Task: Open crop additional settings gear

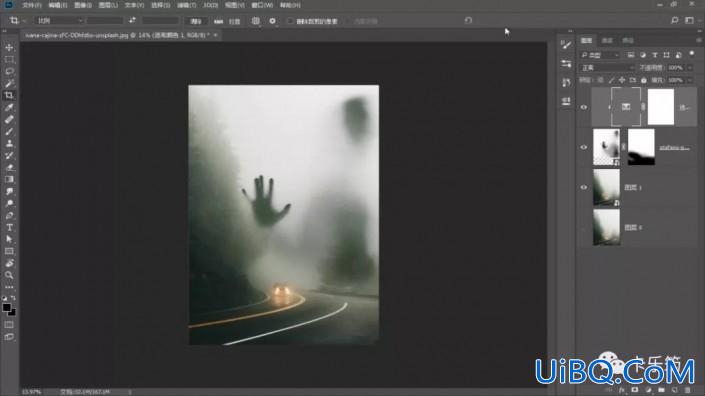Action: 272,21
